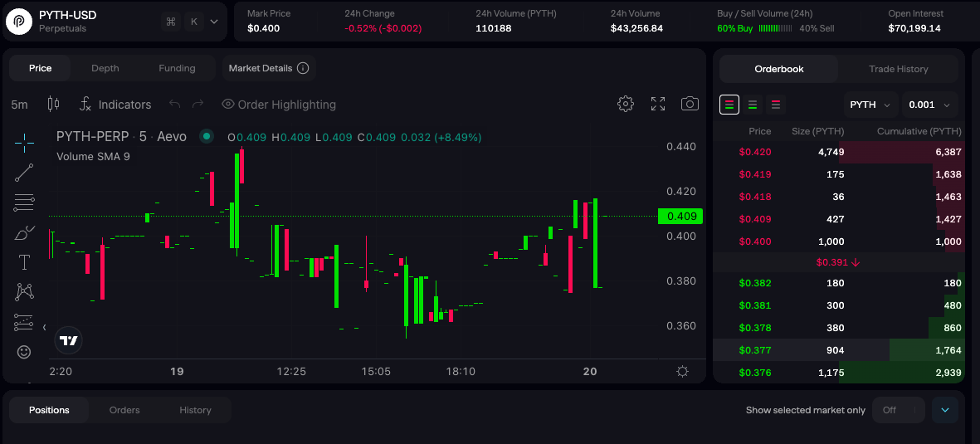980x444 pixels.
Task: Toggle Order Highlighting eye option
Action: point(279,105)
